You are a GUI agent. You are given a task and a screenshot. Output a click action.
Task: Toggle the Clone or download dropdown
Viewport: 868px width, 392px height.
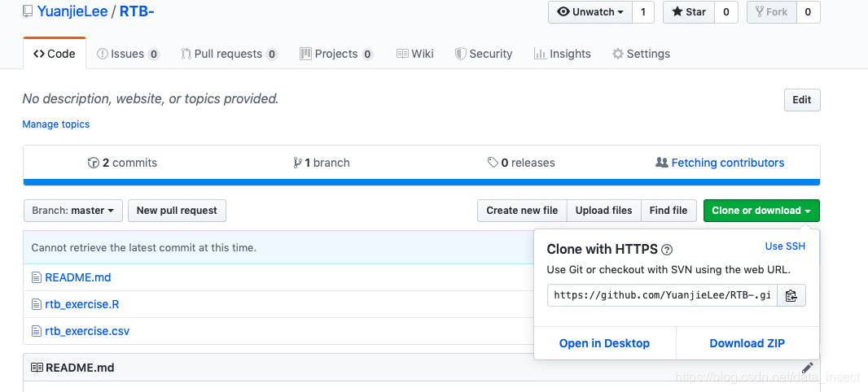point(761,211)
